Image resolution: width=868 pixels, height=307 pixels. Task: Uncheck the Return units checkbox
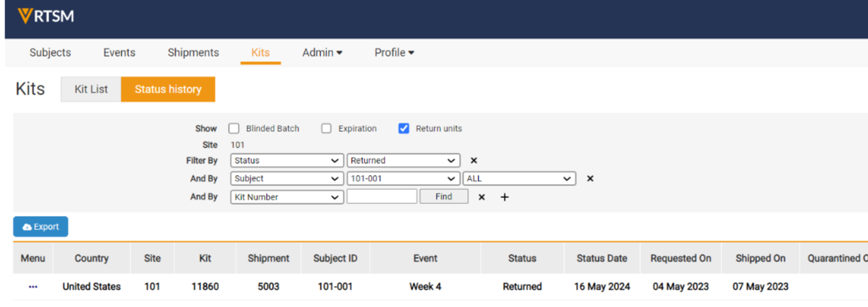point(404,128)
